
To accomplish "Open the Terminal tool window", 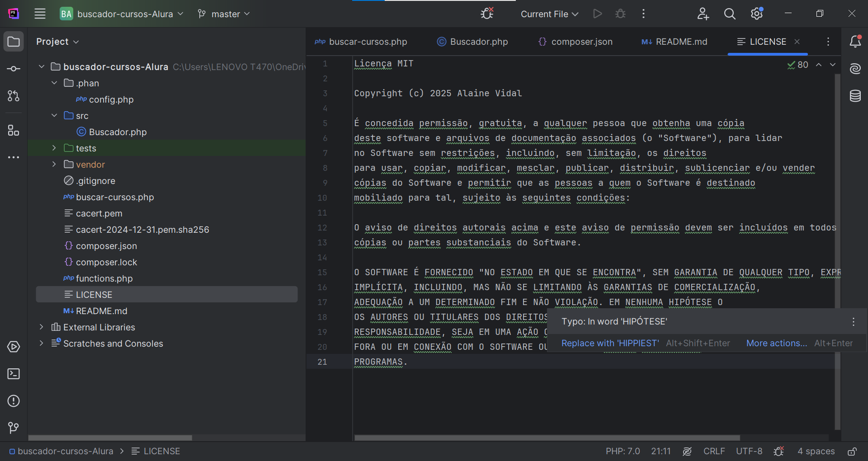I will (x=14, y=374).
